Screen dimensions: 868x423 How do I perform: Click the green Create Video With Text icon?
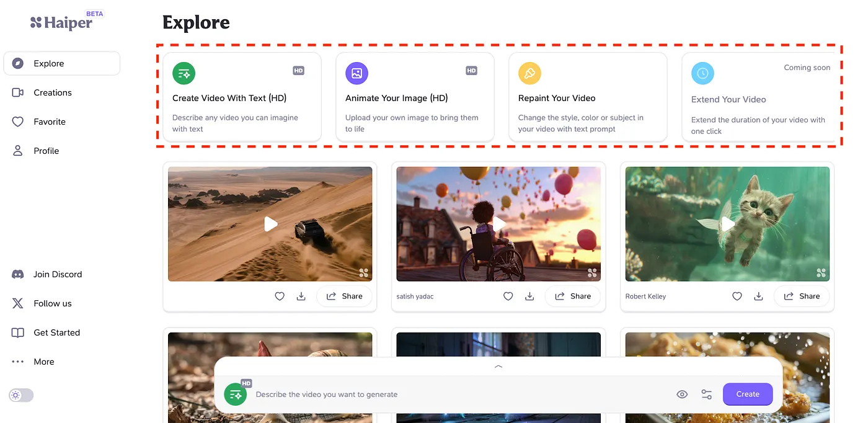(184, 73)
